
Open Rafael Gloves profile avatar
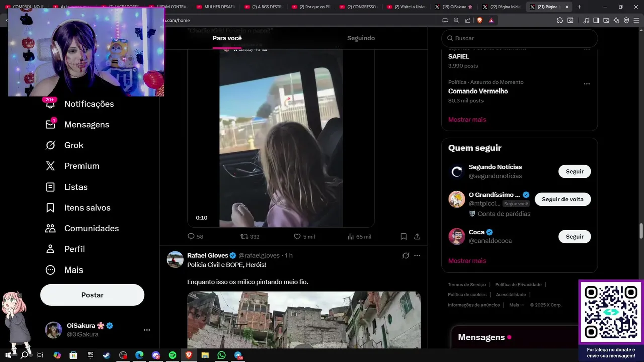175,259
